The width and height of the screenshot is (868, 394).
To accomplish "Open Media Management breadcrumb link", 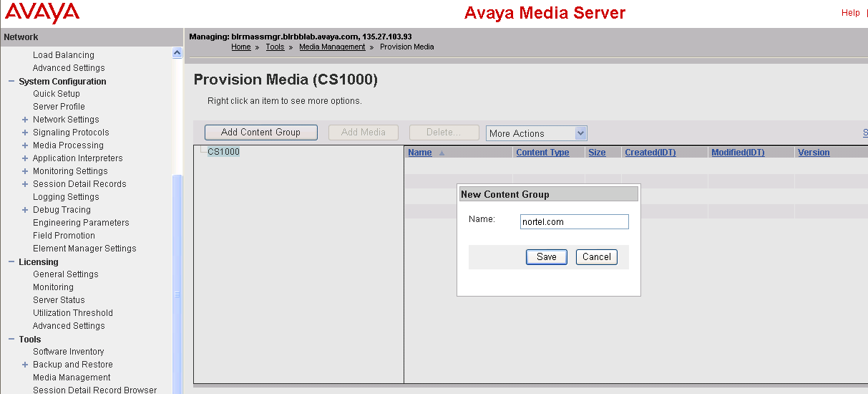I will coord(332,47).
